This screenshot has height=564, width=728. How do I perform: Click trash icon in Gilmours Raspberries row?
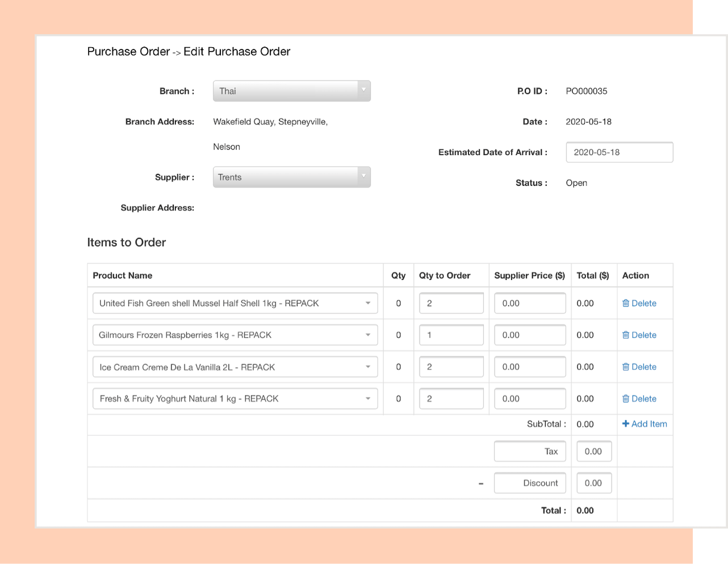click(626, 335)
